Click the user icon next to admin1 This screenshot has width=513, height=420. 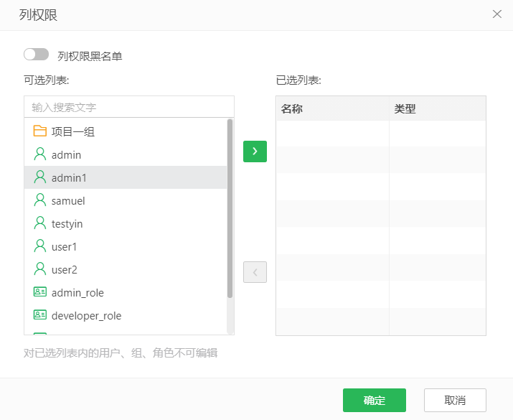(40, 177)
